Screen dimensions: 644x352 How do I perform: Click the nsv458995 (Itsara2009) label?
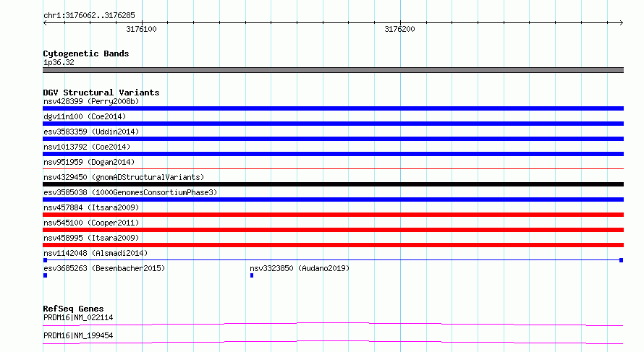(91, 238)
